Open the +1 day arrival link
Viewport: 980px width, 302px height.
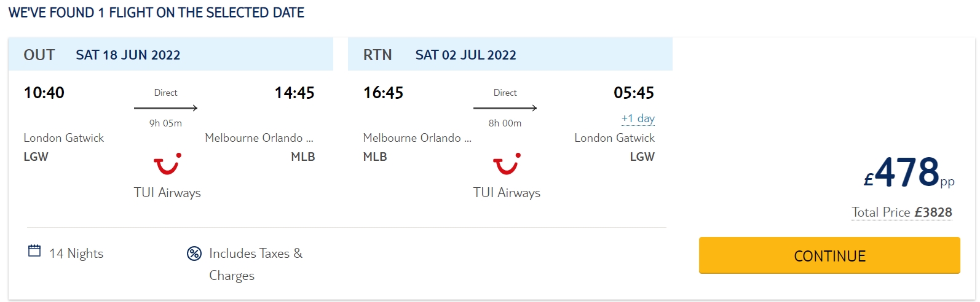tap(638, 118)
